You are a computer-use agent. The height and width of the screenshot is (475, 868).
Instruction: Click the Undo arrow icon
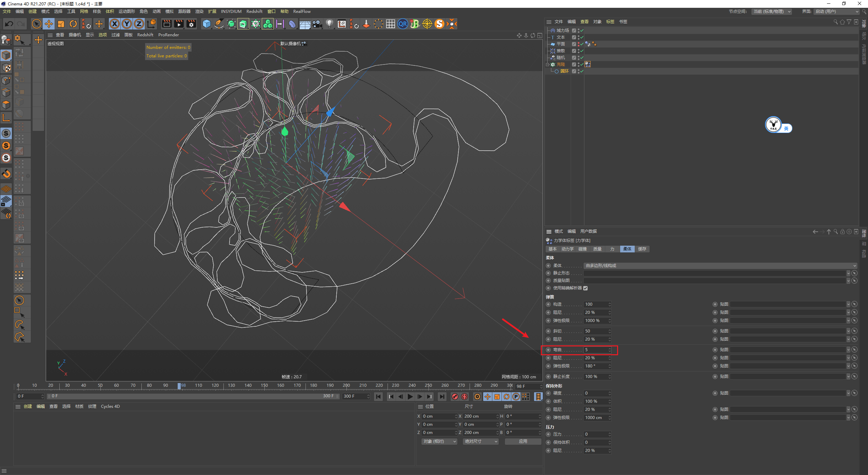tap(9, 24)
